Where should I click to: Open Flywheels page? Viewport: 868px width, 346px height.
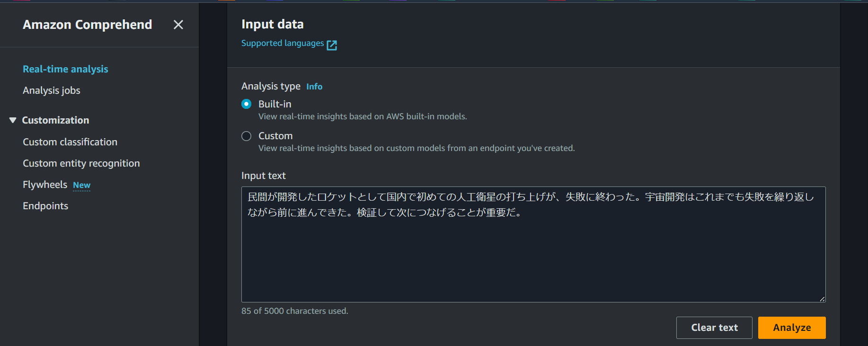45,185
